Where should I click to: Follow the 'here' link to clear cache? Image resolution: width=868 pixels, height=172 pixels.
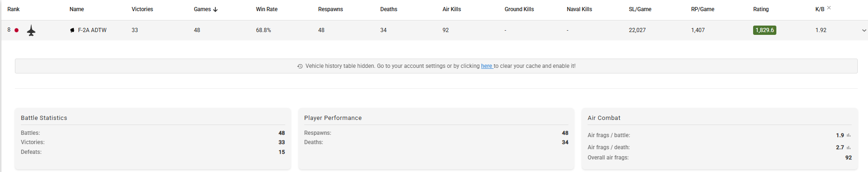pos(487,66)
